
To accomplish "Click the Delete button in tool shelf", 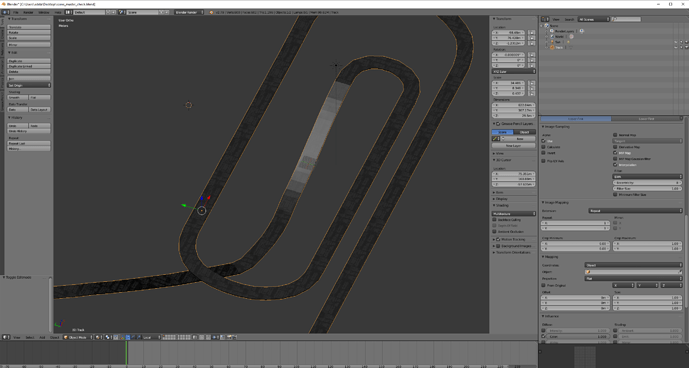I will point(29,71).
